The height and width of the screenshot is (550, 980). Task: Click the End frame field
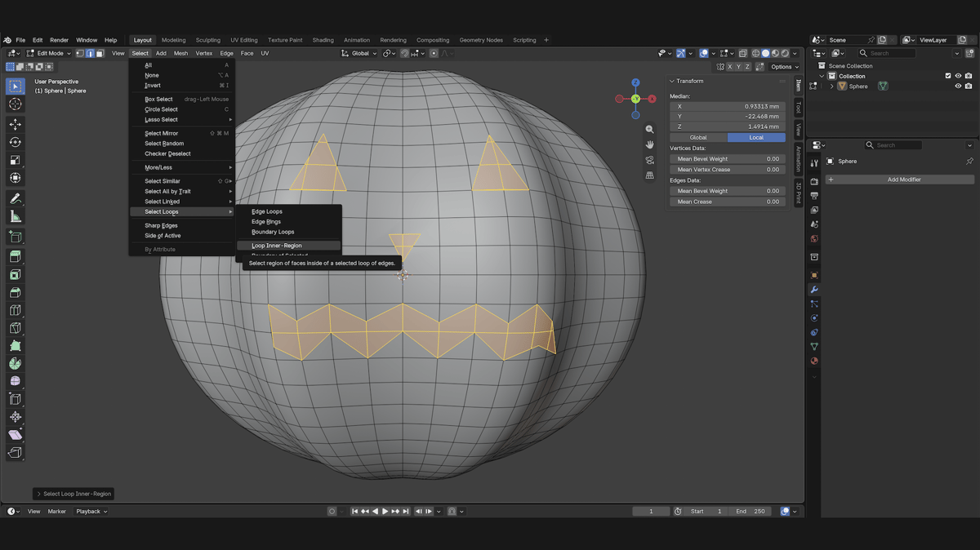pyautogui.click(x=751, y=512)
